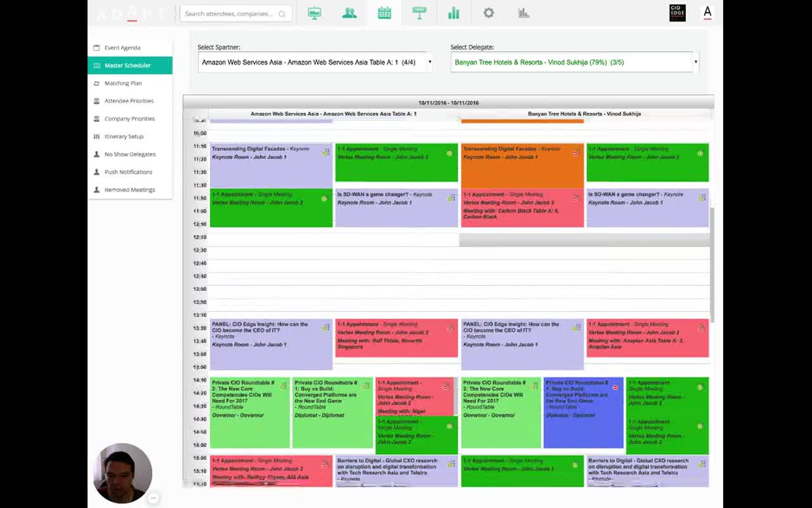Click remove icon on Carbon Black meeting
The image size is (812, 508).
coord(575,198)
